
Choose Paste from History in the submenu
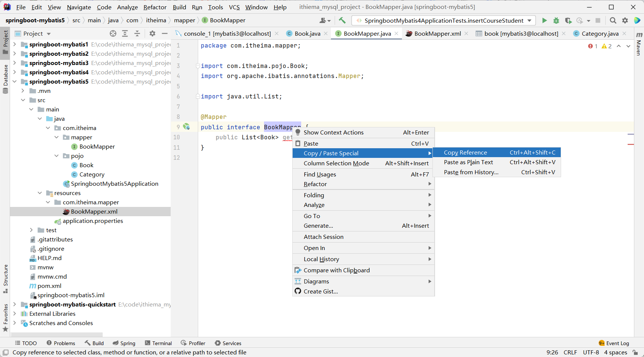tap(471, 172)
